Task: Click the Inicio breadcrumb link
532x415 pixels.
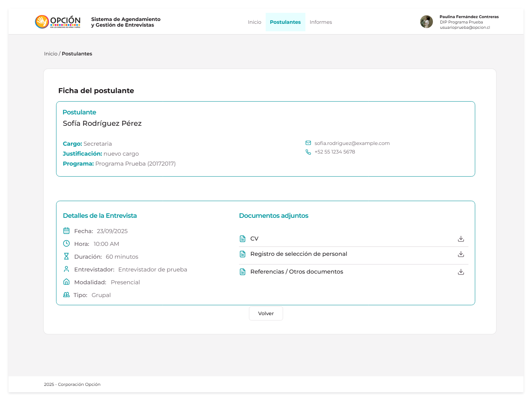Action: coord(50,54)
